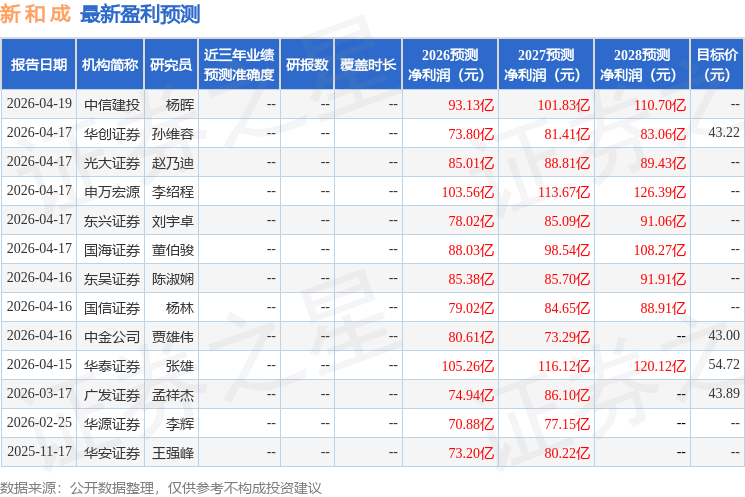
Task: Select the 2026-04-15 report date cell
Action: [x=39, y=364]
